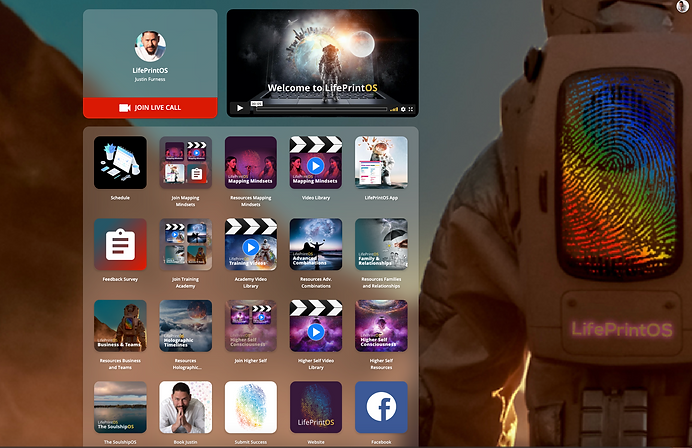Open the Schedule app icon
The image size is (692, 448).
pyautogui.click(x=120, y=162)
